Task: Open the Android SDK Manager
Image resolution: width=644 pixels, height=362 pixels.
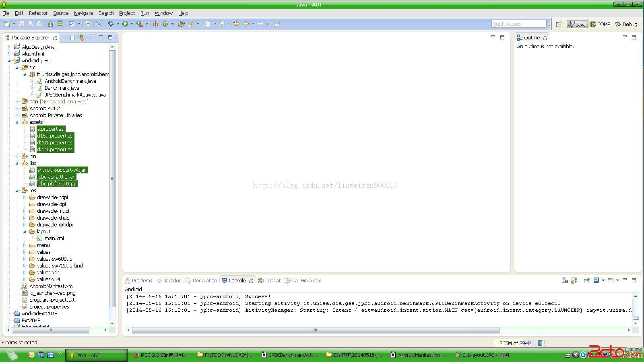Action: pyautogui.click(x=51, y=24)
